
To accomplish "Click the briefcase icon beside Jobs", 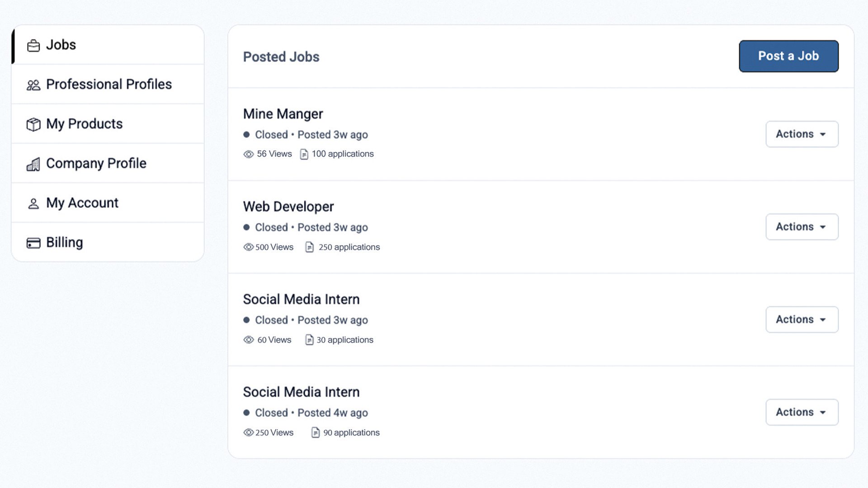I will pyautogui.click(x=33, y=46).
